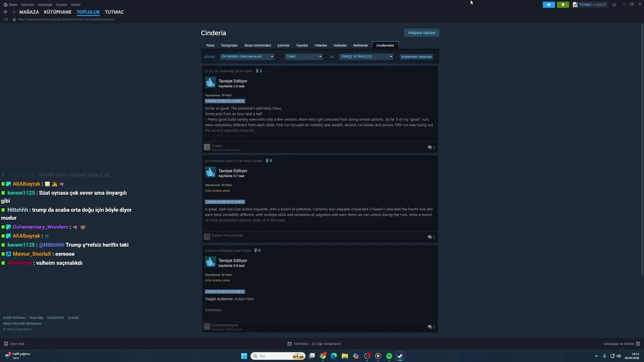Click Dorian The Explorian avatar
The height and width of the screenshot is (362, 644).
click(207, 236)
